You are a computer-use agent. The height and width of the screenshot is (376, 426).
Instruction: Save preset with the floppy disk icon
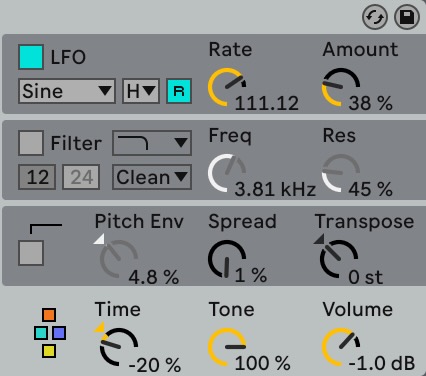click(x=407, y=17)
